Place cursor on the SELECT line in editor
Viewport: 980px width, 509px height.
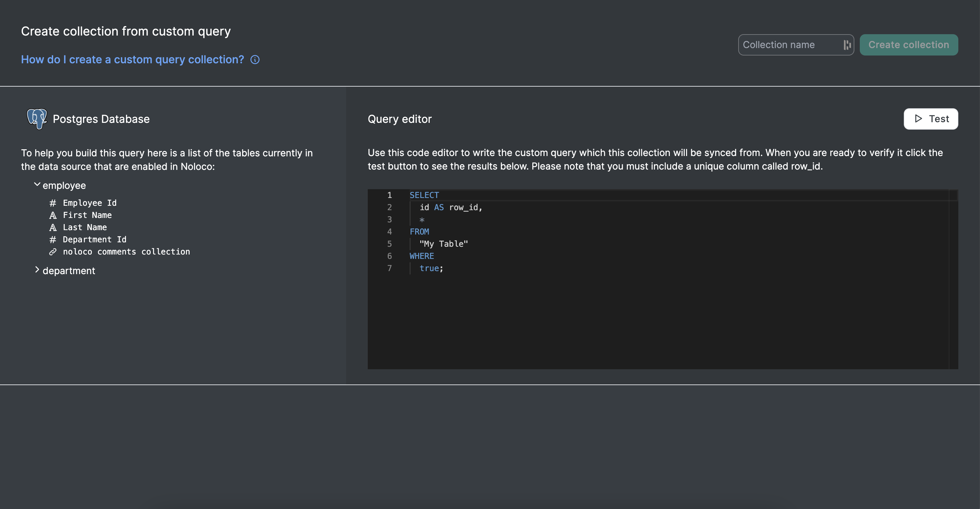pyautogui.click(x=424, y=195)
